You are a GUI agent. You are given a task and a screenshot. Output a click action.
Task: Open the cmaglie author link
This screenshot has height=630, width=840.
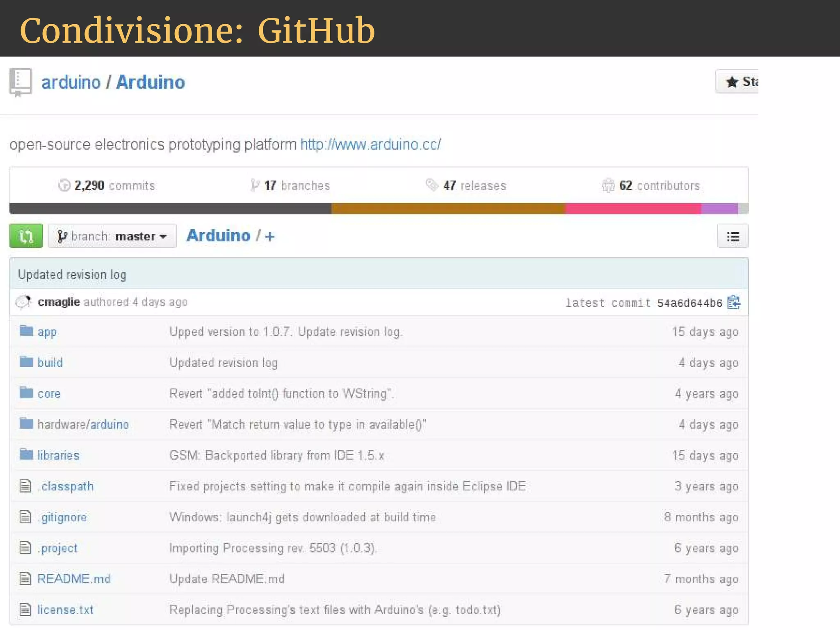click(x=59, y=302)
